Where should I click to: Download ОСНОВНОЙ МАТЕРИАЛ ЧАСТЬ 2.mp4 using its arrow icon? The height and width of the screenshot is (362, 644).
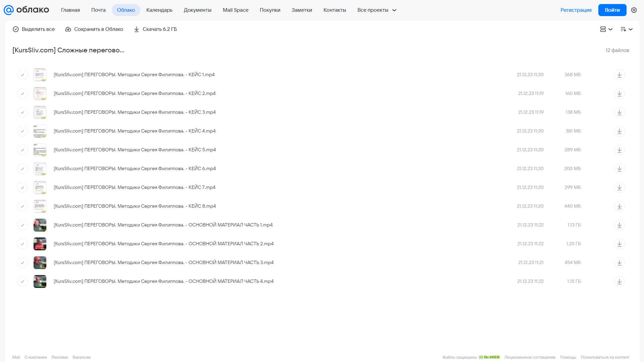pos(619,244)
